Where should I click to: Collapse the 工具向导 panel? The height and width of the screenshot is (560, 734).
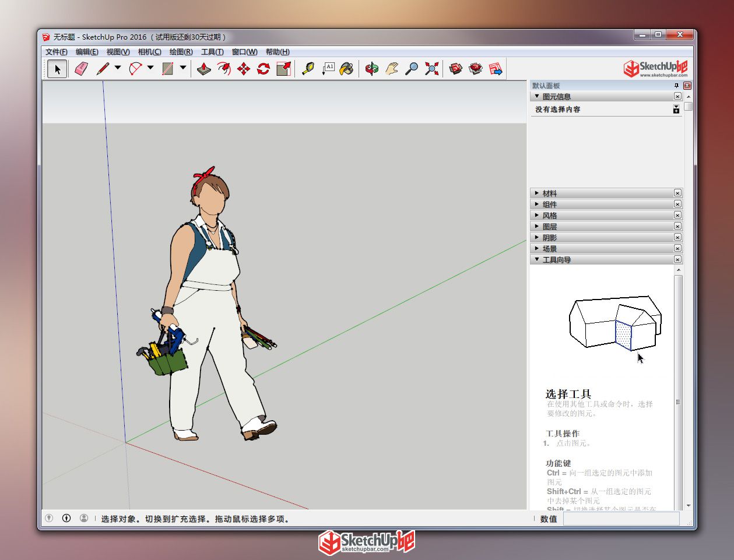(x=537, y=259)
